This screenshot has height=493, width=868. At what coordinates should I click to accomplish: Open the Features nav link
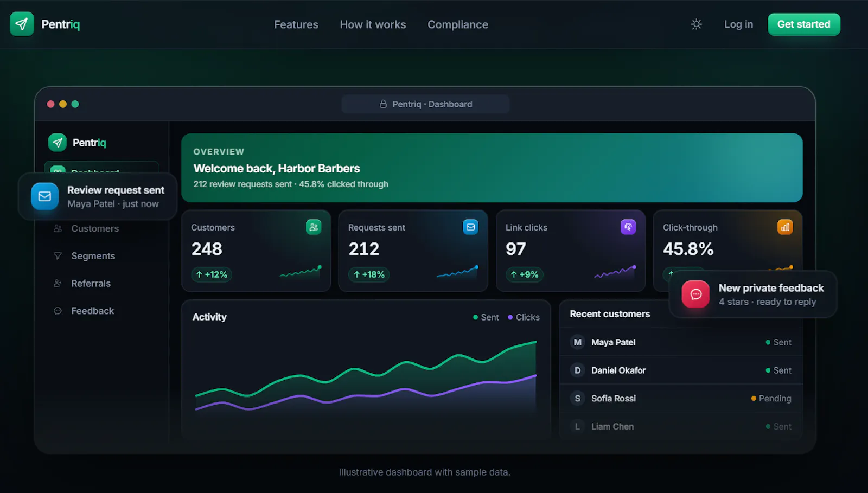click(296, 24)
